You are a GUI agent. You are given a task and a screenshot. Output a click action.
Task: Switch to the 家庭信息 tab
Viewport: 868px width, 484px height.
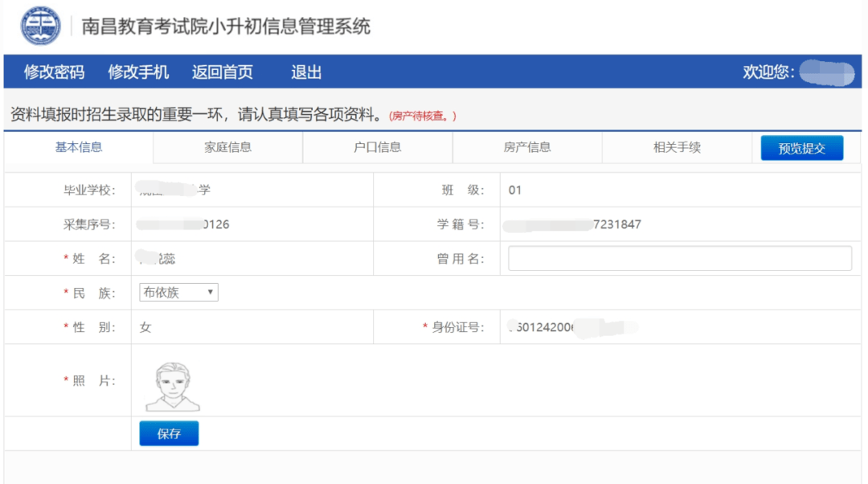(227, 147)
